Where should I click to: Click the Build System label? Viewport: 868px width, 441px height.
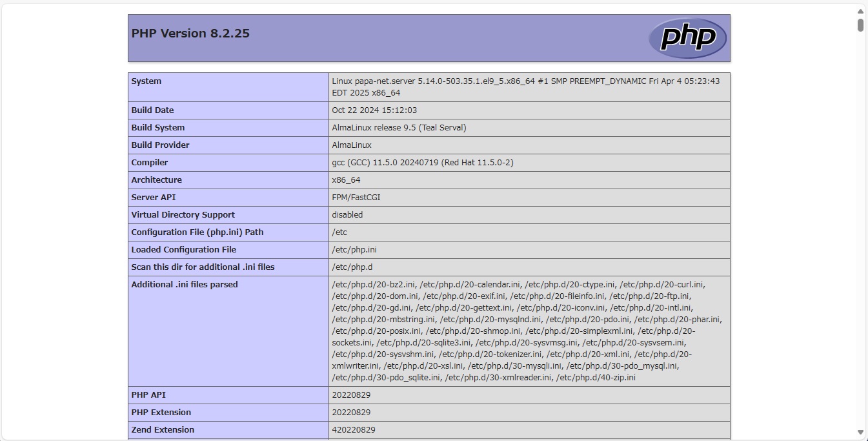[x=158, y=128]
